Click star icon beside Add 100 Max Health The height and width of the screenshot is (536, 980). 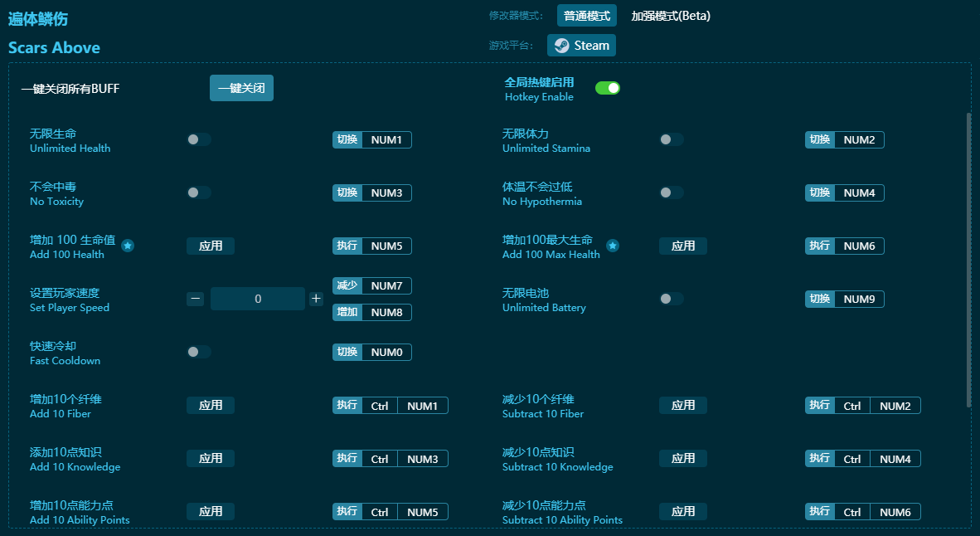(613, 246)
